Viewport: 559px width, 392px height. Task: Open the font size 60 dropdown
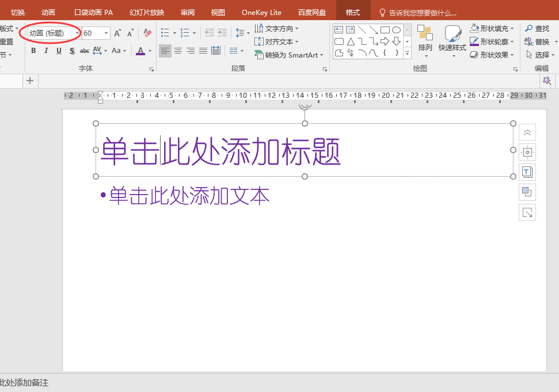(106, 33)
